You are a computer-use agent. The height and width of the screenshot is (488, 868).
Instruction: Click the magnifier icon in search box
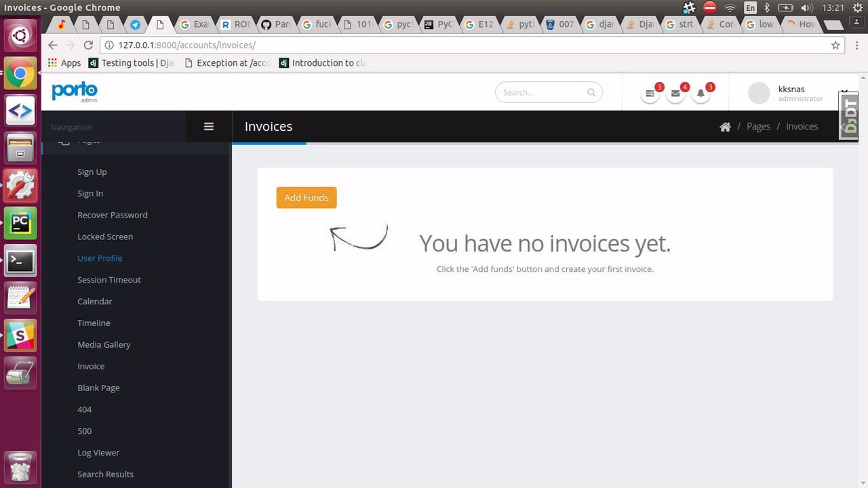pos(591,92)
